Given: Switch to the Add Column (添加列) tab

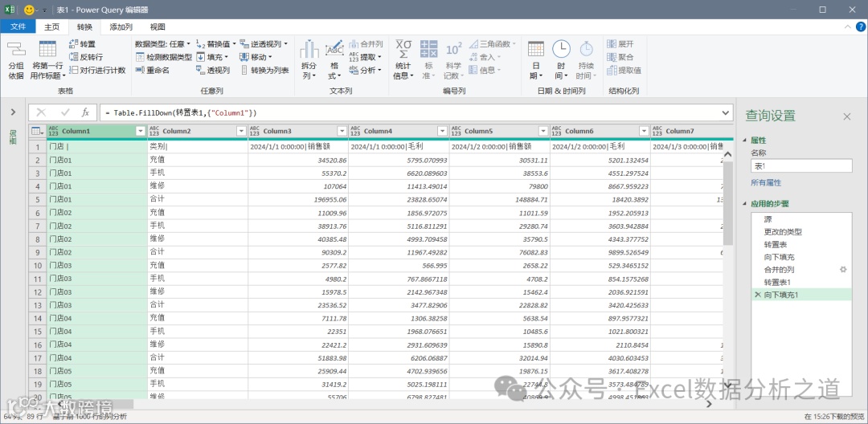Looking at the screenshot, I should (121, 26).
